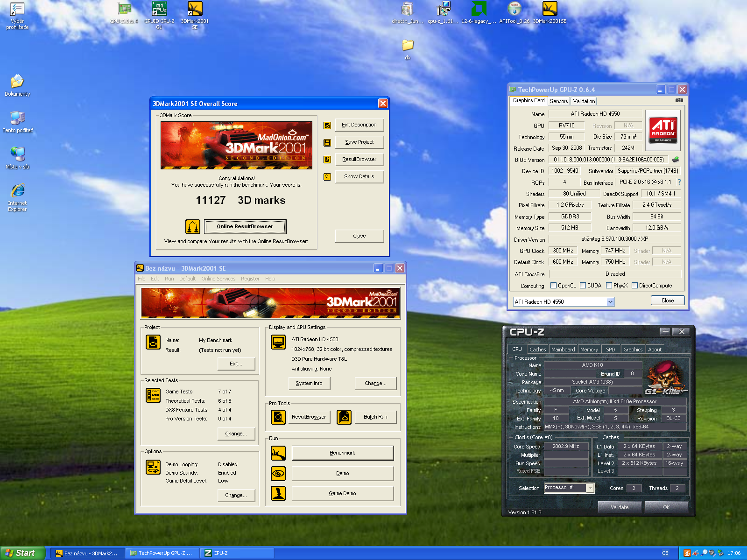Click Validate in CPU-Z
747x560 pixels.
pyautogui.click(x=620, y=507)
